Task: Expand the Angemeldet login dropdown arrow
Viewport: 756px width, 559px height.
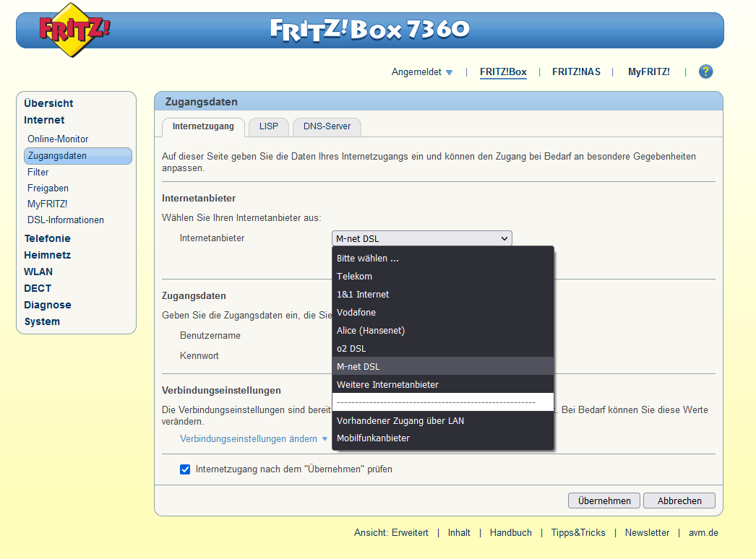Action: click(449, 72)
